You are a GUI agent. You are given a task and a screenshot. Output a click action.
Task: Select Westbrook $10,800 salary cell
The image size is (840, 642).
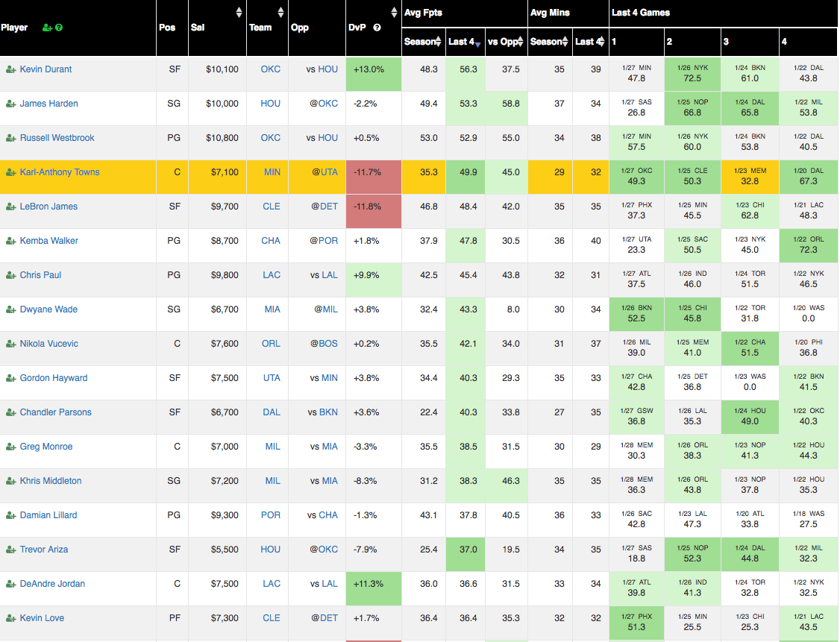point(218,142)
